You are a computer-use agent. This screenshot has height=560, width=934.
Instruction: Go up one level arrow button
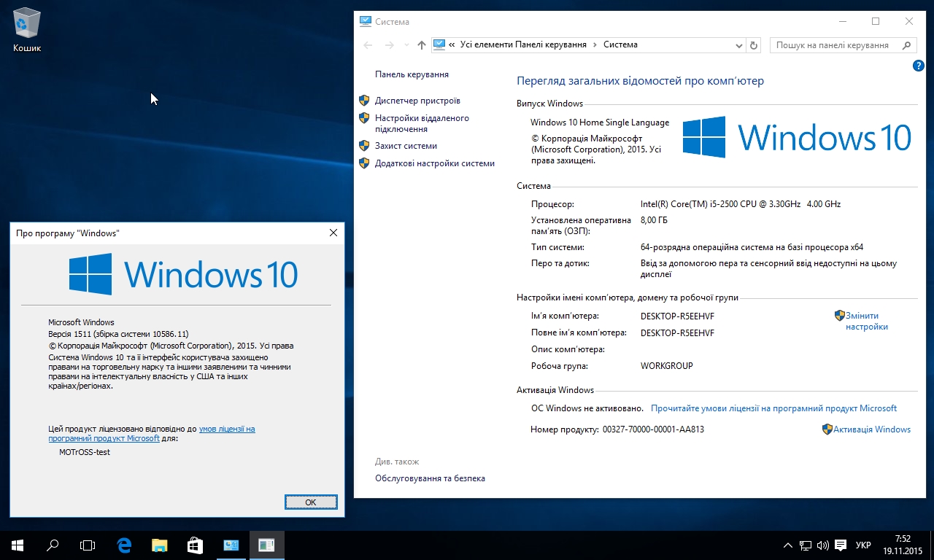[x=421, y=44]
